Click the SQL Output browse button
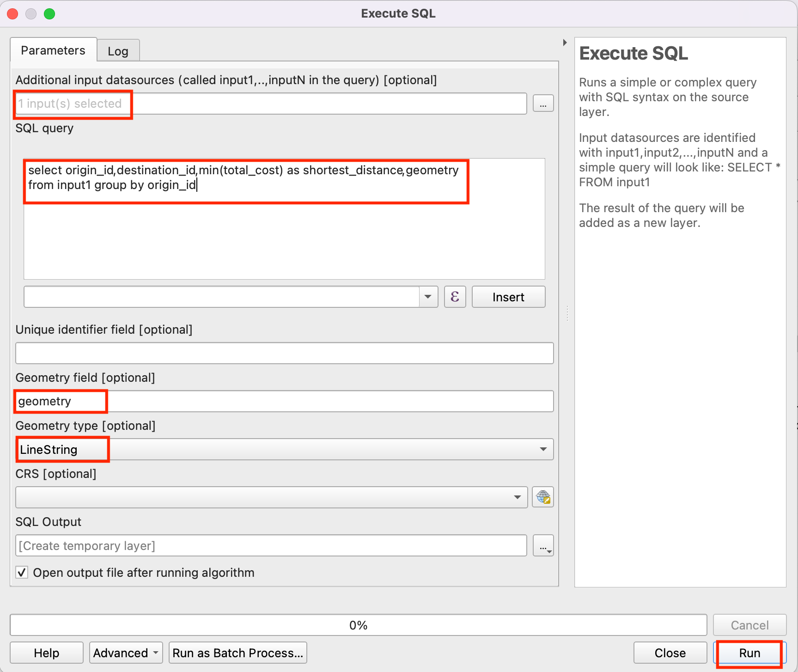798x672 pixels. click(x=543, y=546)
